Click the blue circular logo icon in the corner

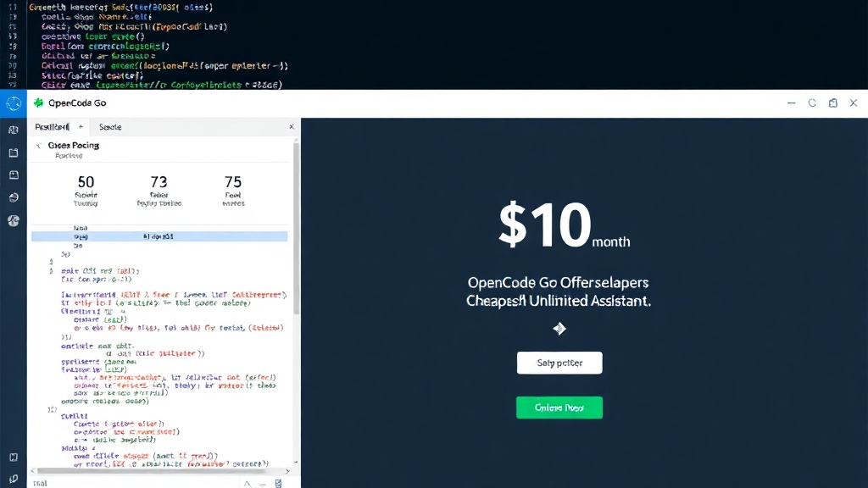tap(14, 103)
